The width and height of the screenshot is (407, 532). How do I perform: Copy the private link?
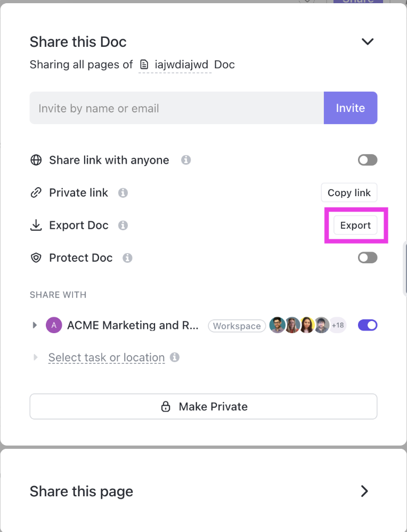[349, 193]
